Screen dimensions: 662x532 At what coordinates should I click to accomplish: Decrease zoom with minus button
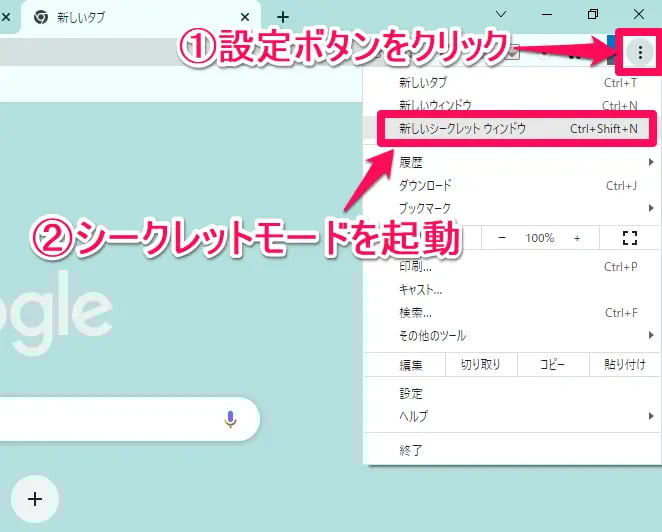502,238
